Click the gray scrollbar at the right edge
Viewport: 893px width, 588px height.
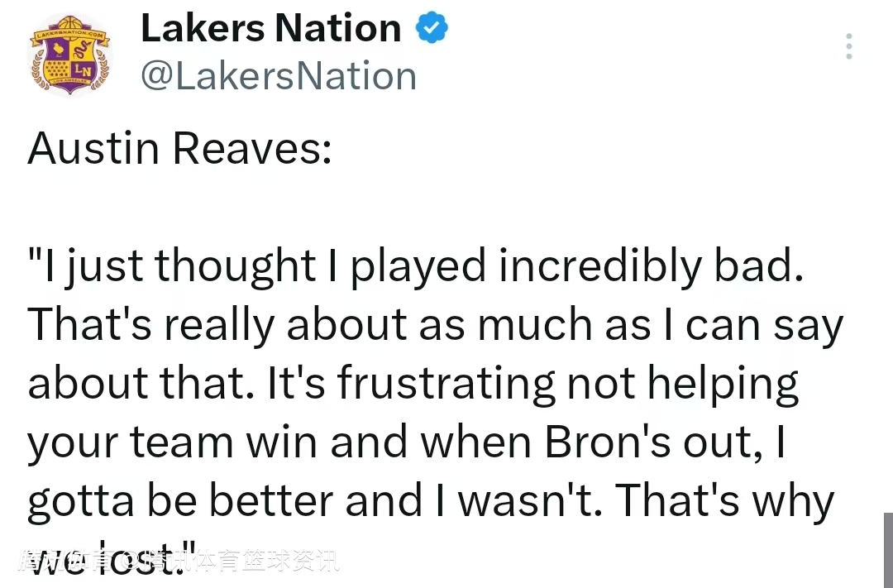[888, 549]
